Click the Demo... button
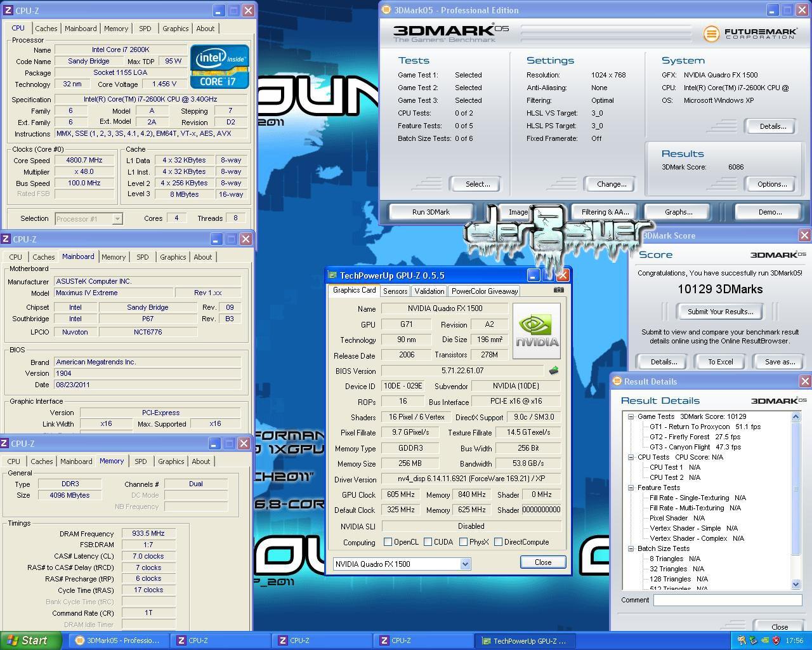The height and width of the screenshot is (650, 812). (769, 212)
